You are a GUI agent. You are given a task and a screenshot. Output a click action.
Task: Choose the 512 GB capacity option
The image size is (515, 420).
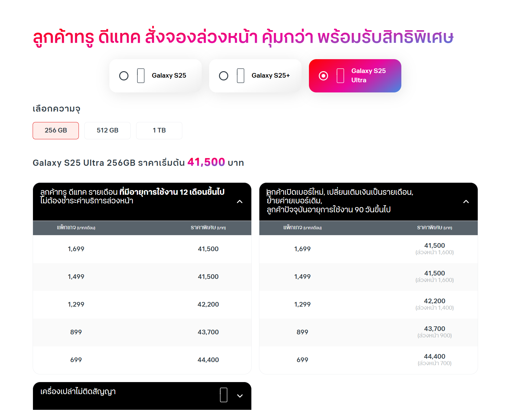point(107,130)
